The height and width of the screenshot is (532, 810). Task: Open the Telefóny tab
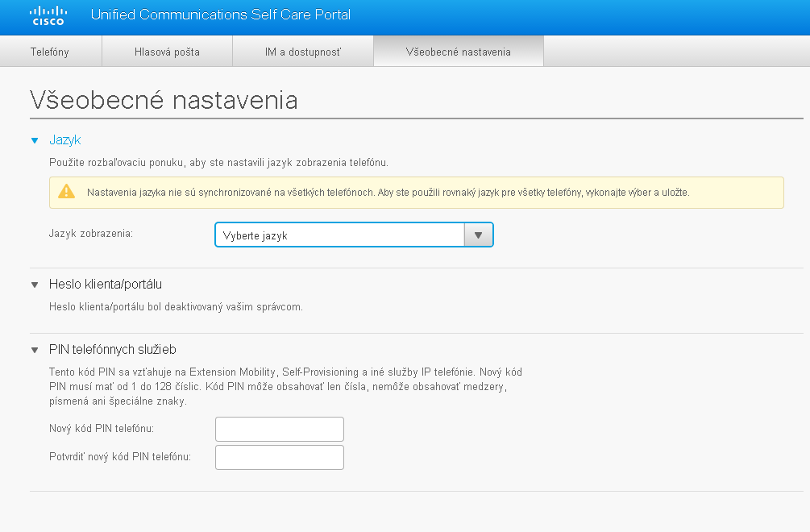pos(50,52)
